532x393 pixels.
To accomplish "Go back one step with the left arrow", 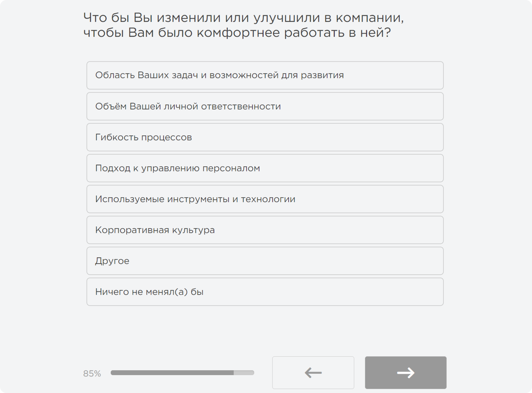I will click(313, 372).
